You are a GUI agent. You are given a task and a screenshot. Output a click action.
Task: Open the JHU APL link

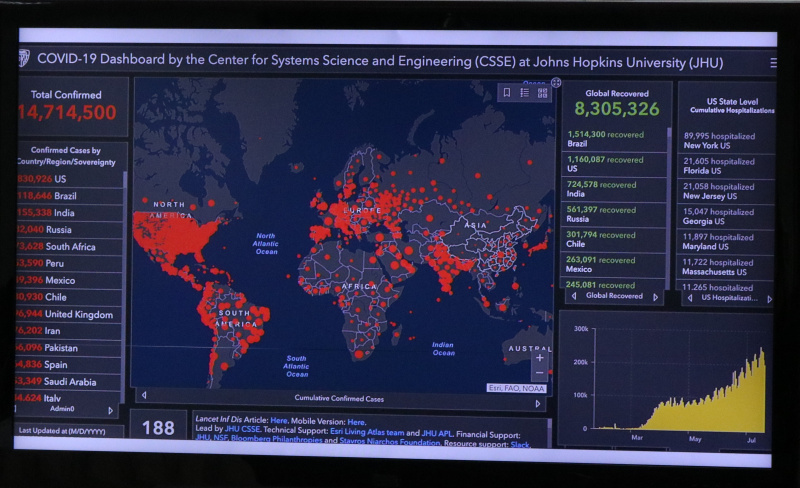point(437,433)
